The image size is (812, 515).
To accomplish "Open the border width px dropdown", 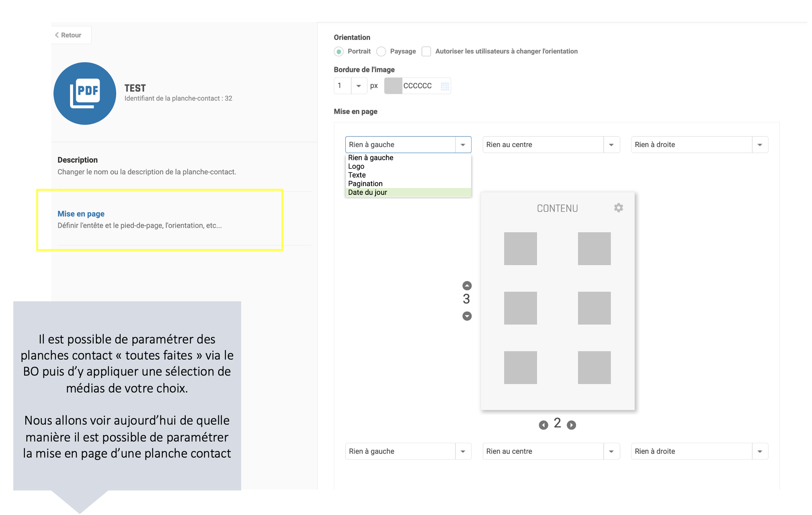I will (359, 86).
